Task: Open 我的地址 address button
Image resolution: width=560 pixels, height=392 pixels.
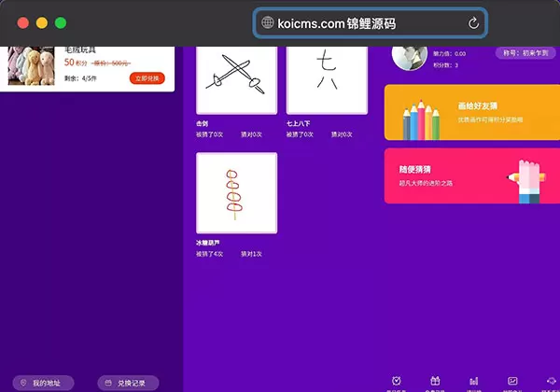Action: coord(43,383)
